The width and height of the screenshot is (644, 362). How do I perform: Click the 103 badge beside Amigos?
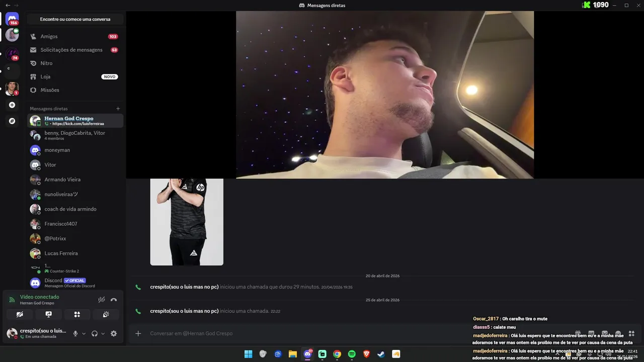tap(113, 37)
